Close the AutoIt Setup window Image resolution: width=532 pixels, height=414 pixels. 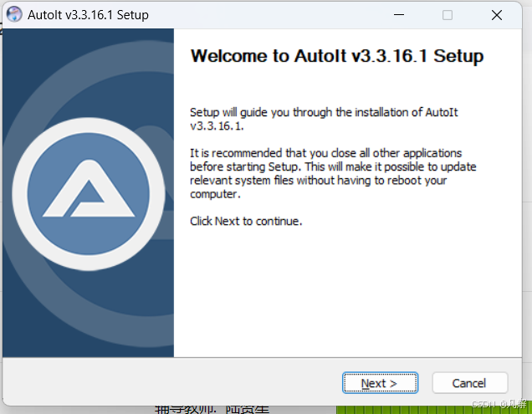point(497,15)
